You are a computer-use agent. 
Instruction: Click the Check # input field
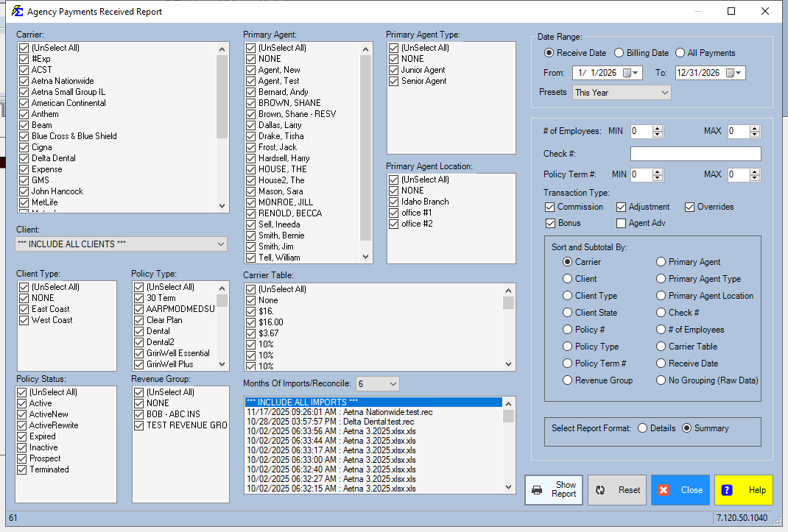(x=695, y=154)
